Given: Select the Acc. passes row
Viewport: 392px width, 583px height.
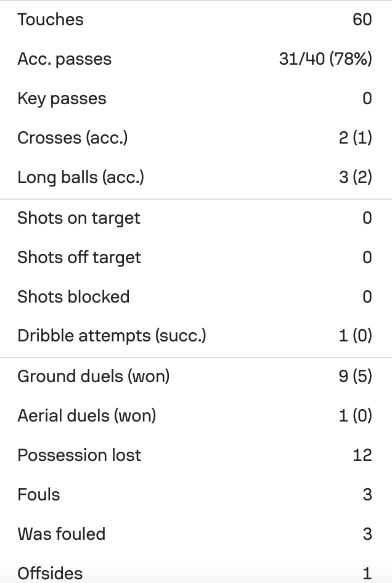Looking at the screenshot, I should [196, 59].
